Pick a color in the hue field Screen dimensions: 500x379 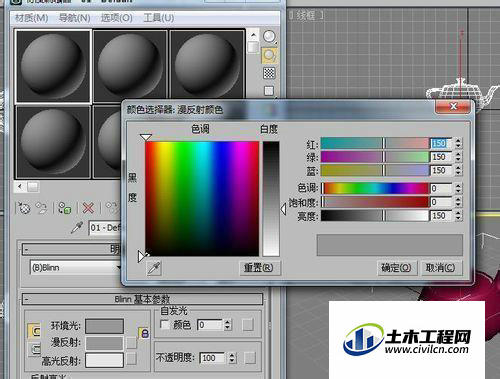(202, 199)
